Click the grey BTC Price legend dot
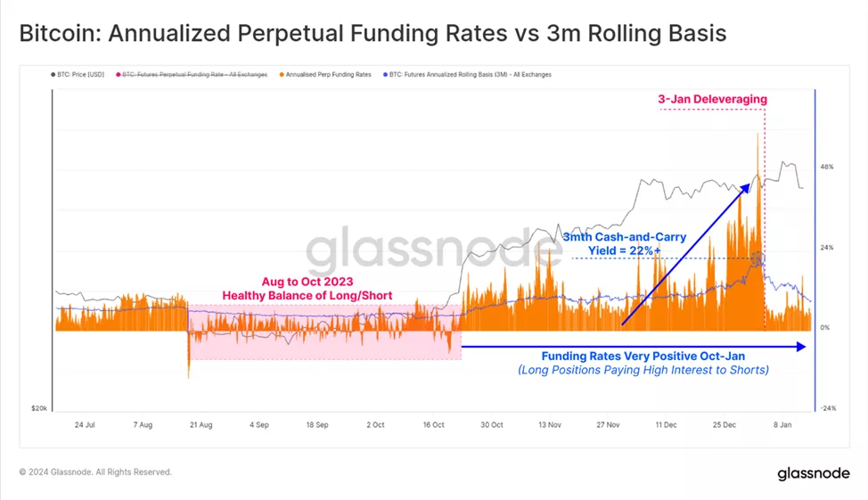This screenshot has width=868, height=500. [x=54, y=75]
